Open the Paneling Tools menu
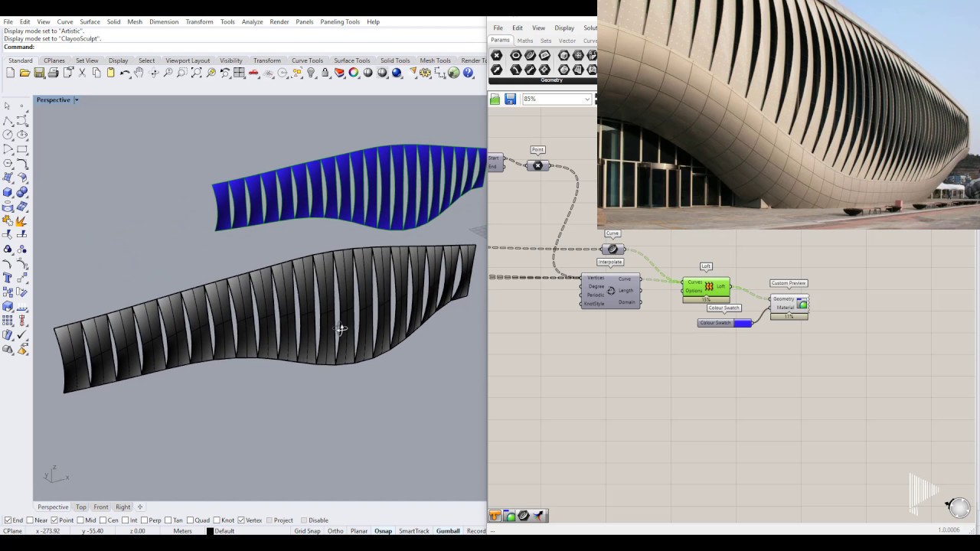The width and height of the screenshot is (980, 551). 340,21
